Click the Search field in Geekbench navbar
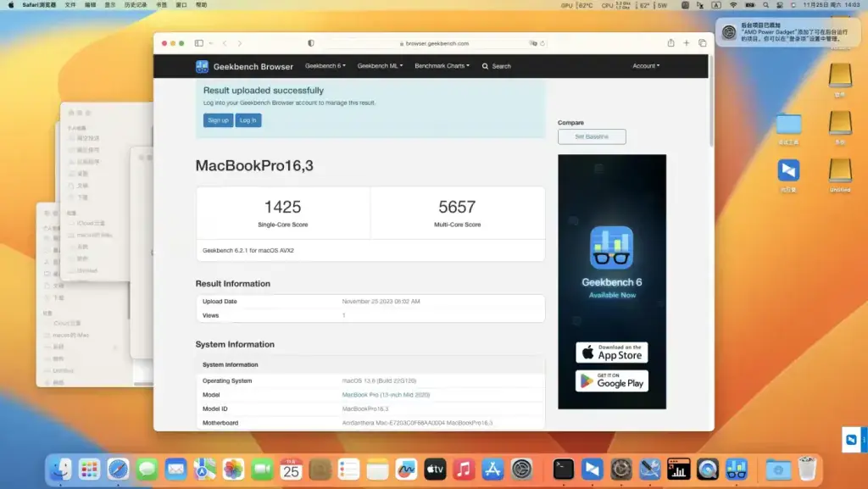The height and width of the screenshot is (489, 868). 497,66
